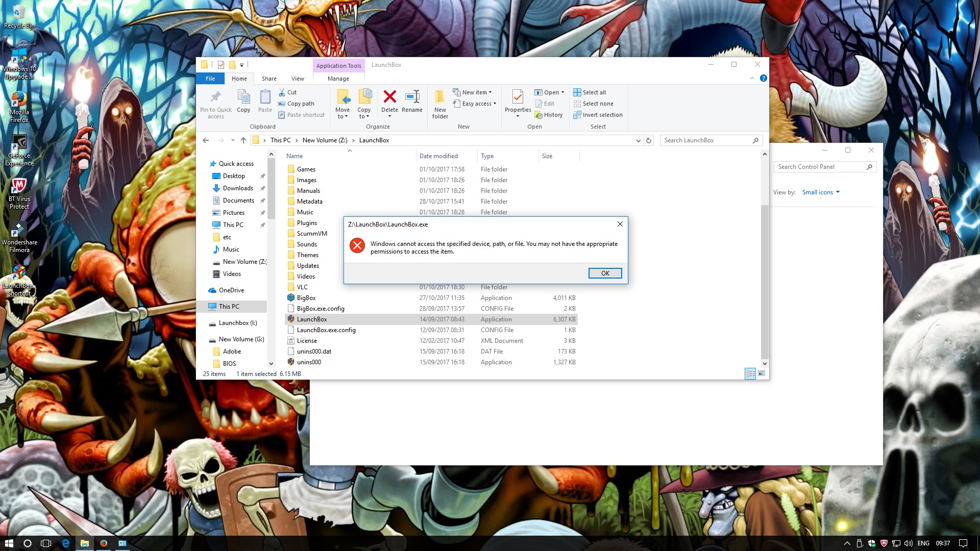Switch to Details view icon in status bar
980x551 pixels.
coord(750,374)
